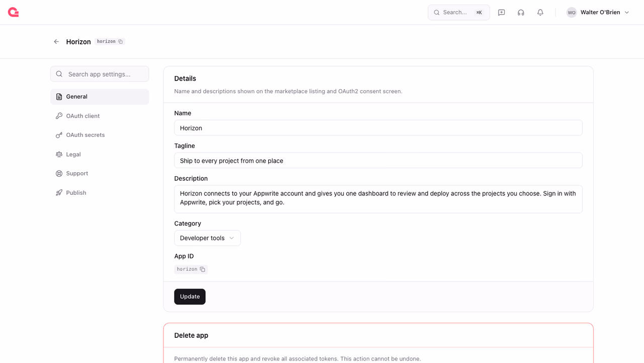
Task: Click the Publish rocket icon
Action: pos(59,193)
